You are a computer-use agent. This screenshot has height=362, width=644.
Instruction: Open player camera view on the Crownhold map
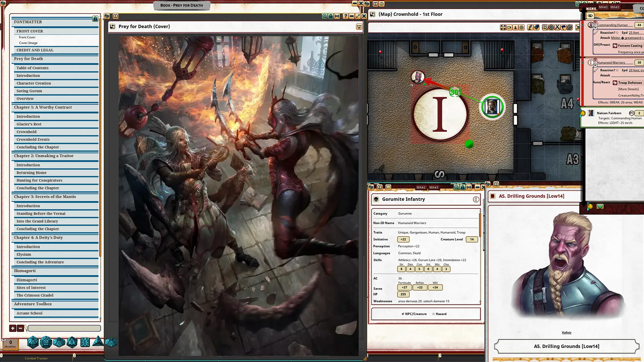pyautogui.click(x=509, y=27)
